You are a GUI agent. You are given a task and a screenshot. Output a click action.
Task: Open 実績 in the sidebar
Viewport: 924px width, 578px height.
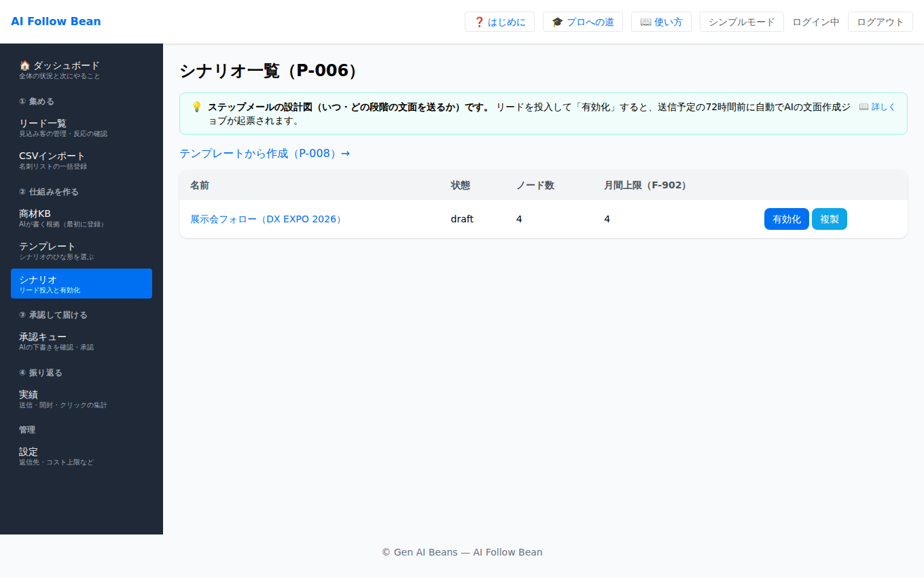click(x=82, y=399)
